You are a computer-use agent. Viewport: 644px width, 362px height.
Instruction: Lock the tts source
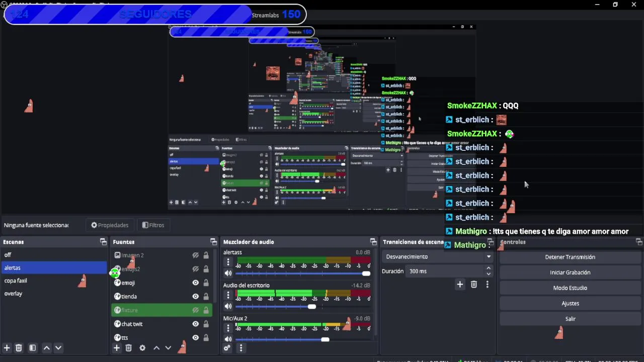[206, 338]
